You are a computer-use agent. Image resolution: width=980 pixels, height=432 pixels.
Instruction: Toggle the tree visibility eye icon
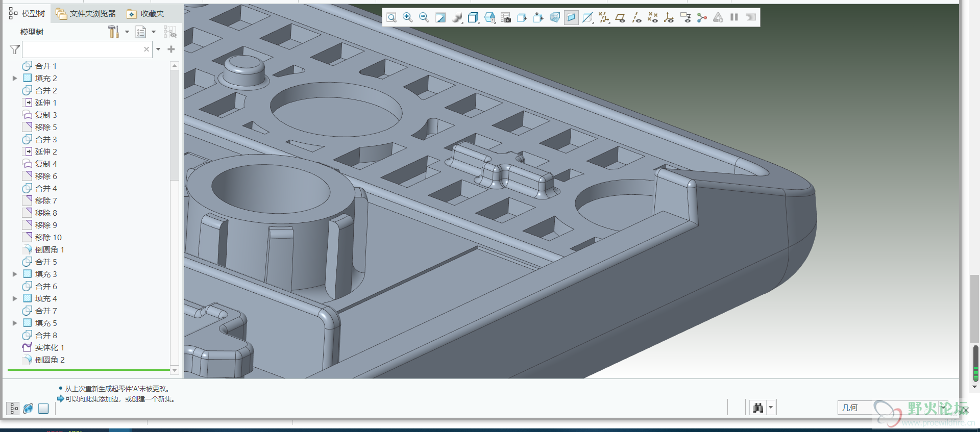(170, 32)
